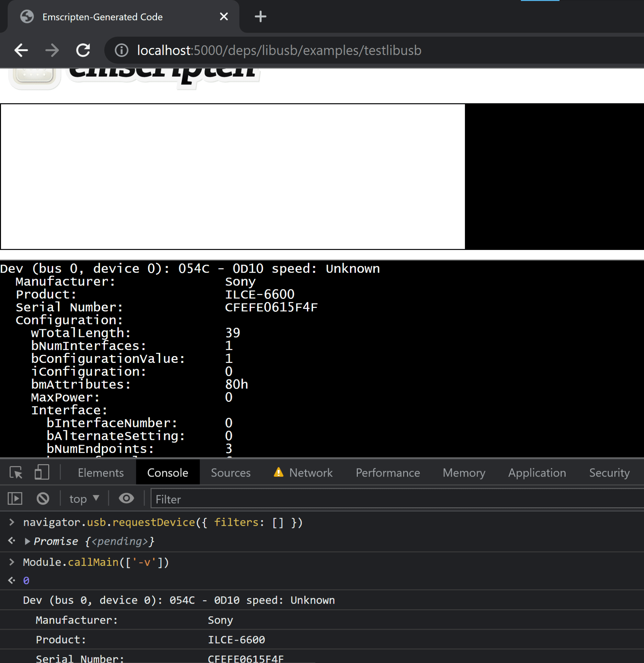Click the Console tab in DevTools

167,472
